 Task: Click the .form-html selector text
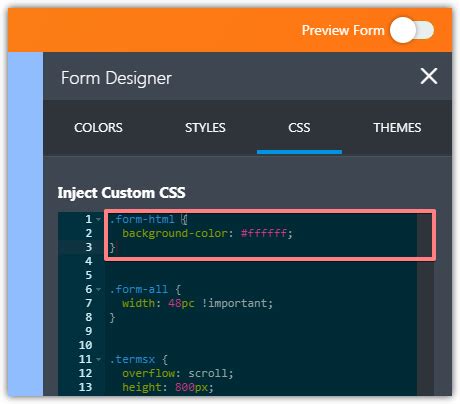[x=142, y=219]
